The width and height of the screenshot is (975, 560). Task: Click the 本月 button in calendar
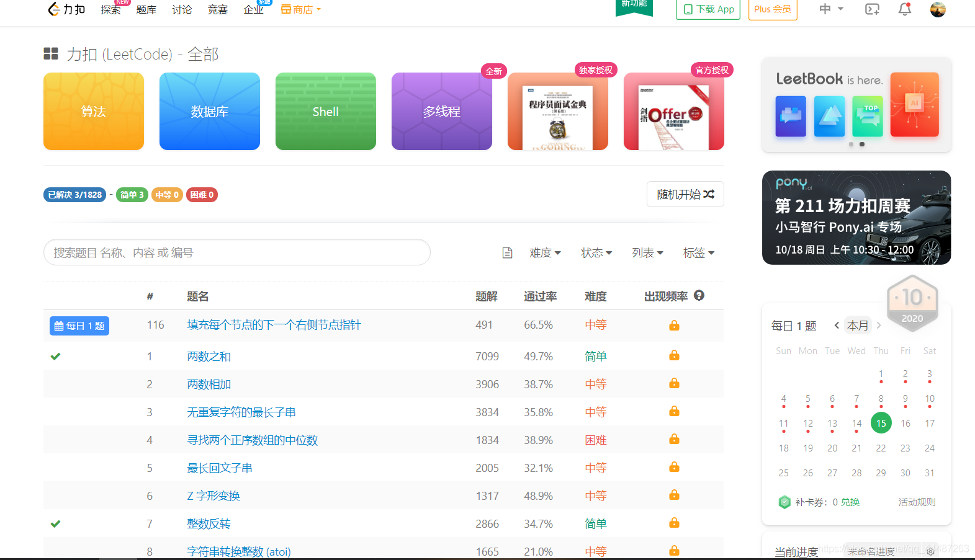(x=858, y=325)
